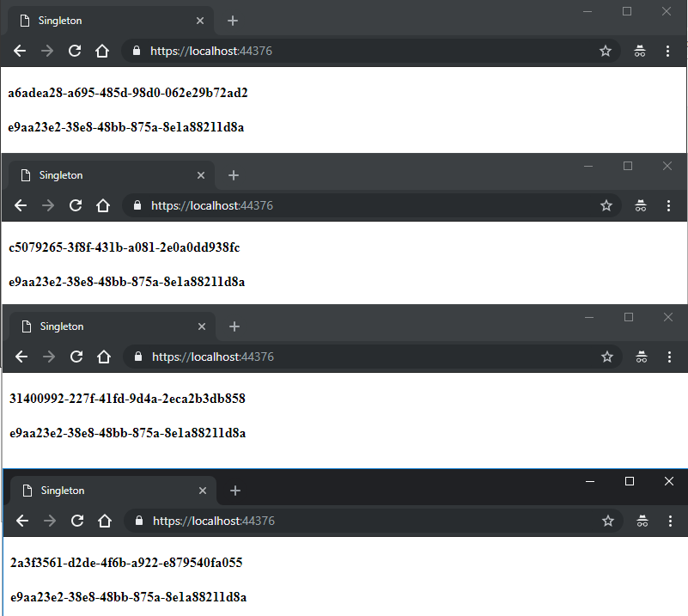Select the Singleton tab in the bottom window
The width and height of the screenshot is (688, 616).
103,491
